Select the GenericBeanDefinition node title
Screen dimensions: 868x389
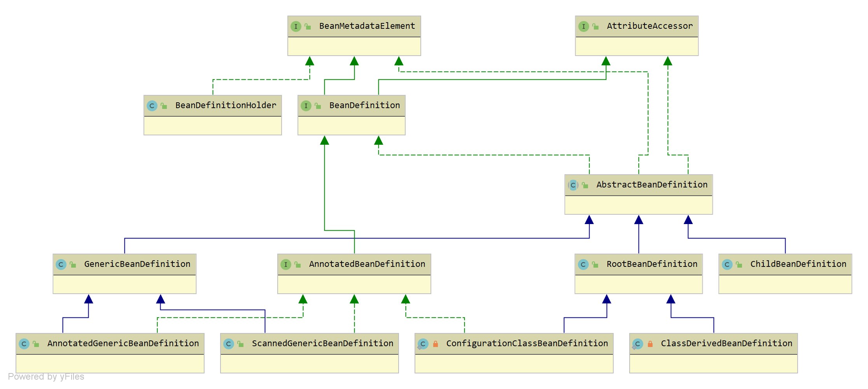click(137, 264)
